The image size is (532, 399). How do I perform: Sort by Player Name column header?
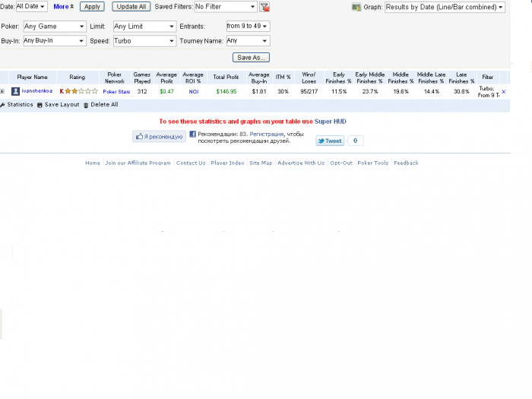[x=32, y=77]
